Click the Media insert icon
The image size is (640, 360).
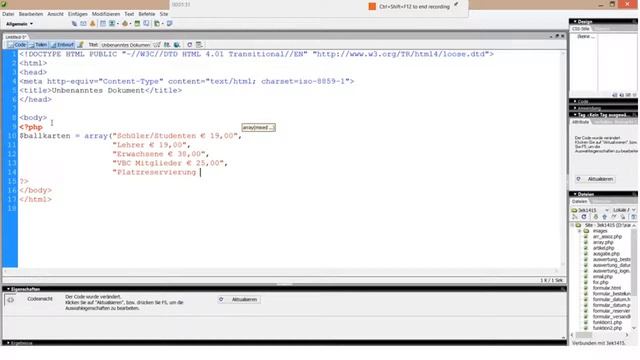point(125,24)
